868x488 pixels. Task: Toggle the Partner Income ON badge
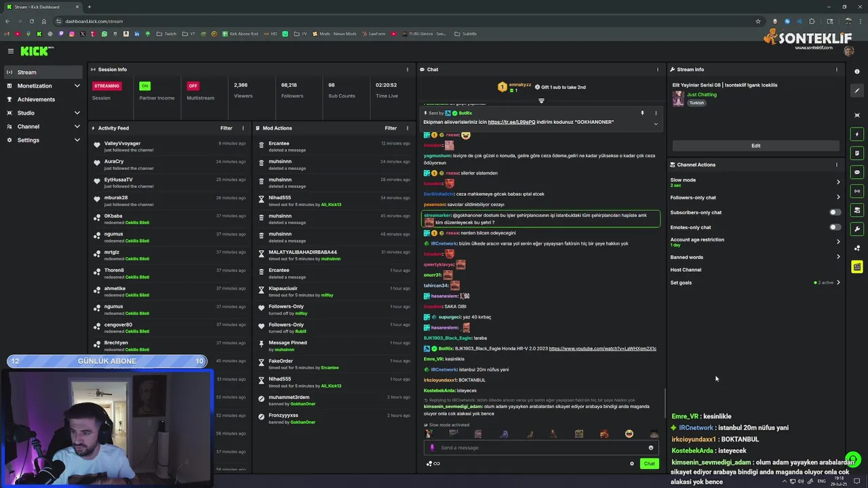click(x=144, y=86)
